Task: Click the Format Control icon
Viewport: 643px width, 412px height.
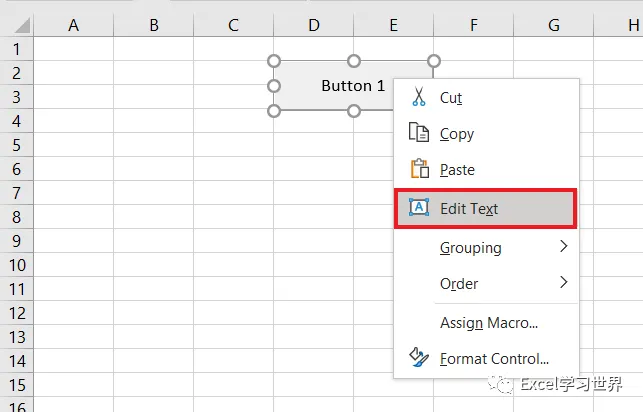Action: click(x=419, y=358)
